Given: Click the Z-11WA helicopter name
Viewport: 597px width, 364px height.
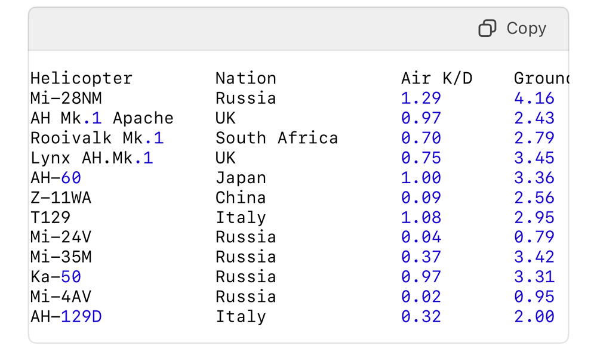Looking at the screenshot, I should [61, 198].
